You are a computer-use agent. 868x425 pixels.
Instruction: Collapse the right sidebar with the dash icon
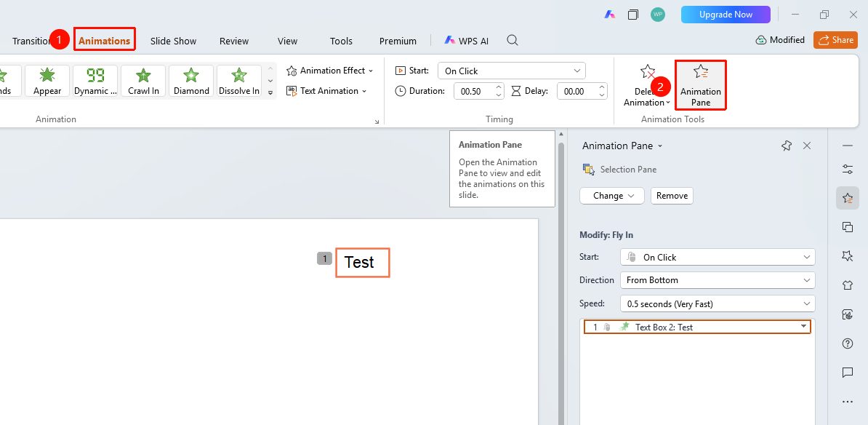click(847, 146)
